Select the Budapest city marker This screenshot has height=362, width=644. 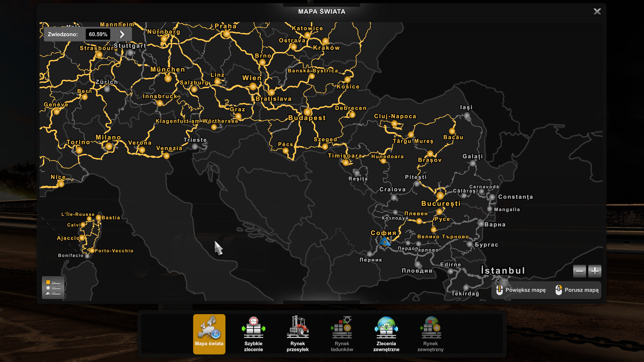pos(307,112)
